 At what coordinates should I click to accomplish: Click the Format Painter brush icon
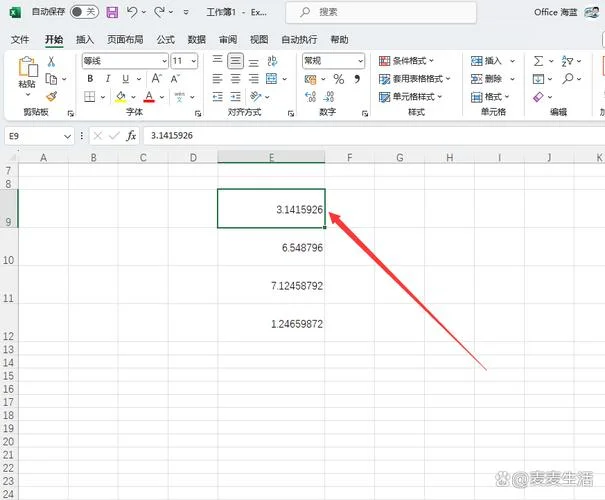coord(51,96)
